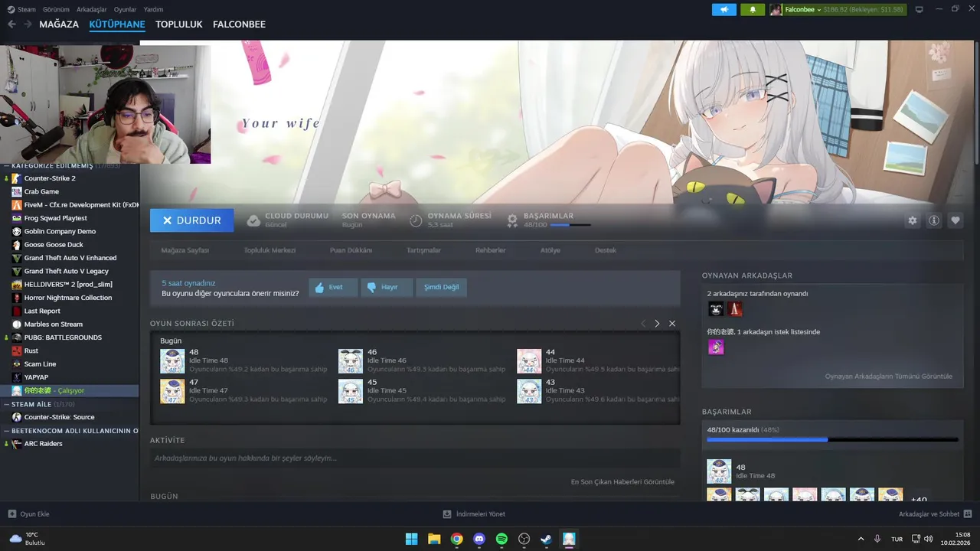The width and height of the screenshot is (980, 551).
Task: Open the Mağaza Sayfası link
Action: (185, 250)
